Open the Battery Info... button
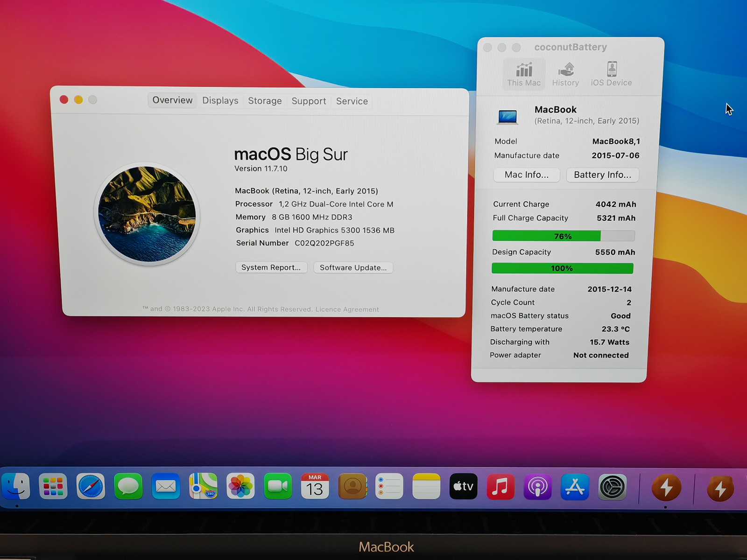 click(602, 175)
